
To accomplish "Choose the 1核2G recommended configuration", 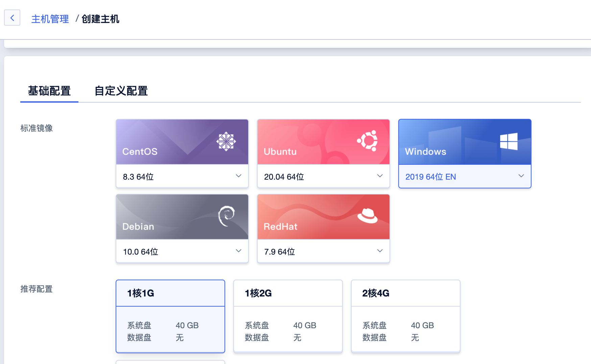I will coord(288,316).
